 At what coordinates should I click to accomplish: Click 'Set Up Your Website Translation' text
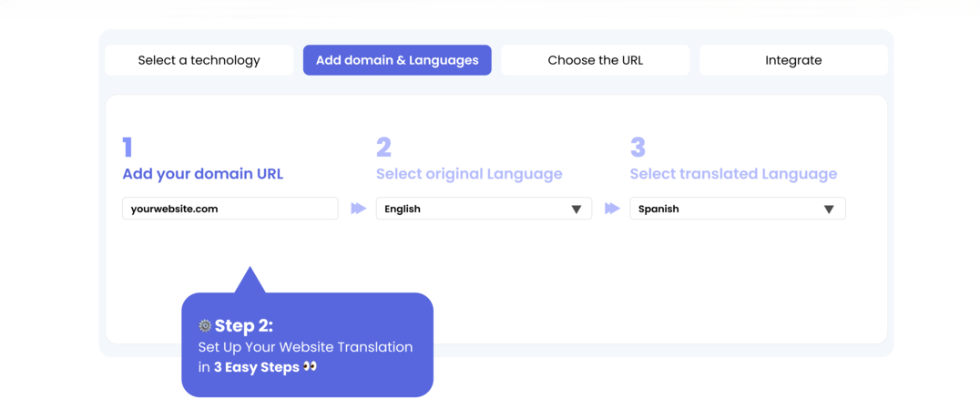(306, 347)
